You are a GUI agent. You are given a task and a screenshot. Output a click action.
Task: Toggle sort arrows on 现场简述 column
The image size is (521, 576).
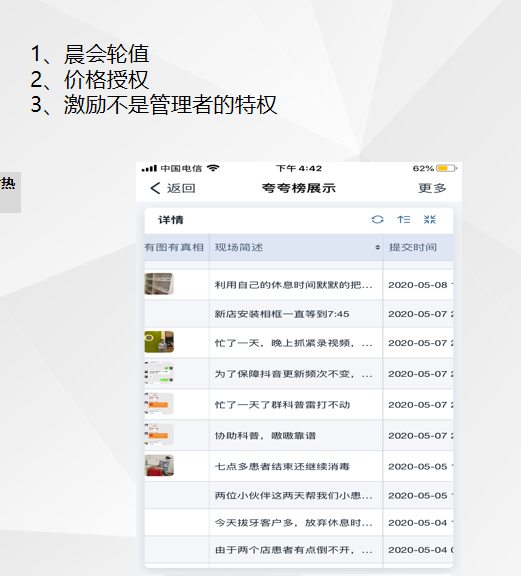point(377,248)
